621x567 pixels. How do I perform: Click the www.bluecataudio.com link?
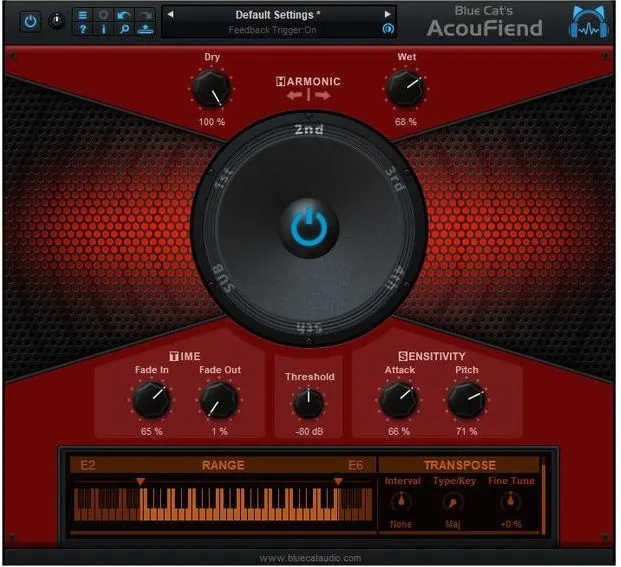coord(310,558)
